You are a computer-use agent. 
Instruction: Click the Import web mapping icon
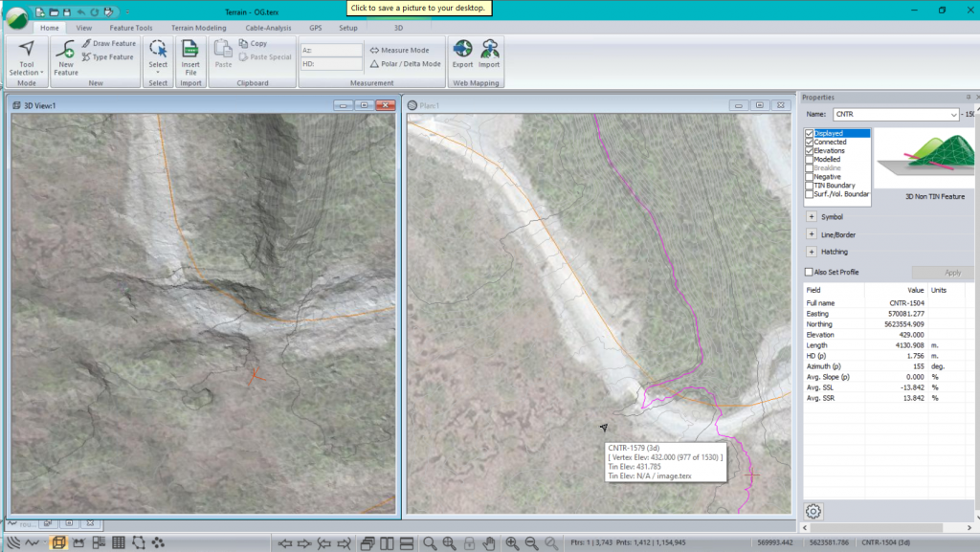coord(489,54)
